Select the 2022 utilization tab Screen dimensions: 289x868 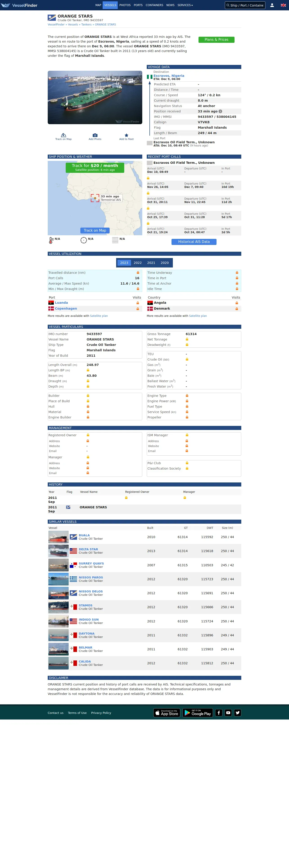point(138,263)
